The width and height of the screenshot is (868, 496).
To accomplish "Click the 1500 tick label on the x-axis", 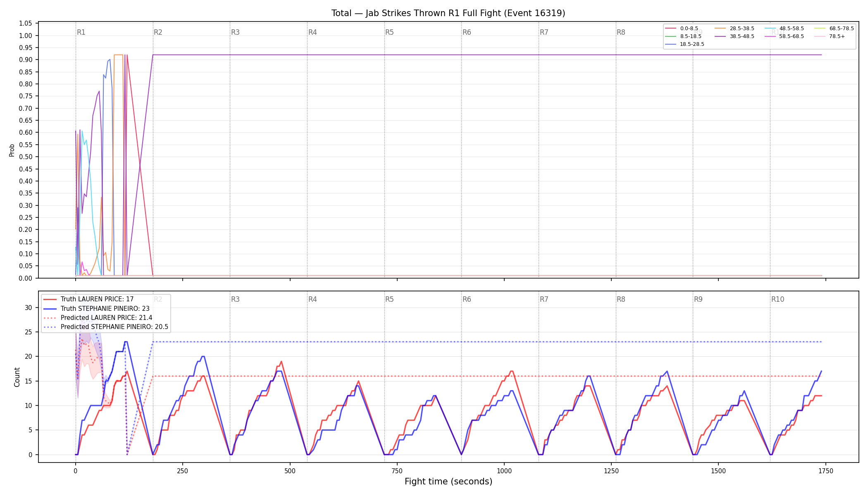I will (718, 471).
